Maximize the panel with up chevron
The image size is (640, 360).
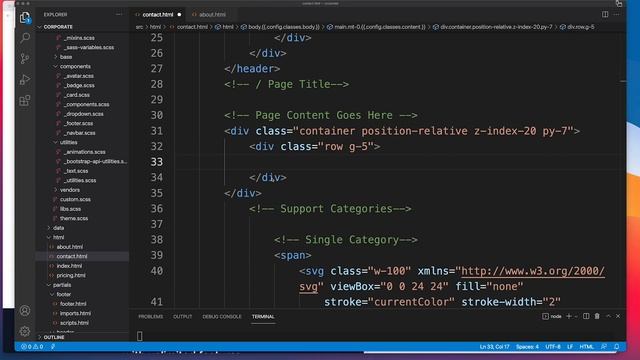[x=608, y=316]
